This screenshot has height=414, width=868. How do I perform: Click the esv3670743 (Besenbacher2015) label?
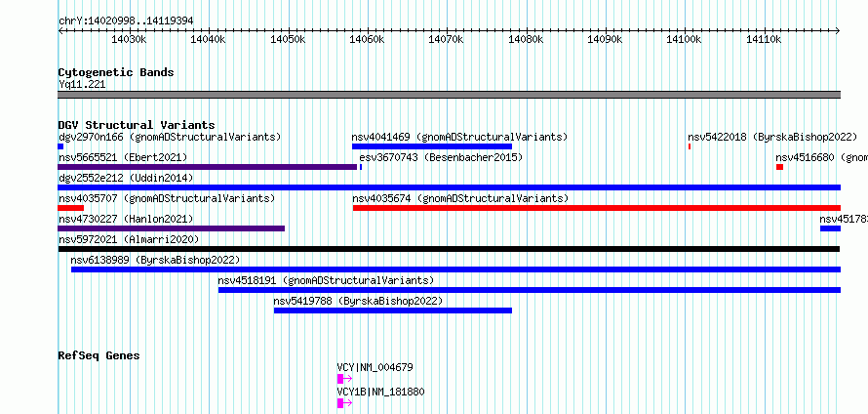pyautogui.click(x=441, y=157)
